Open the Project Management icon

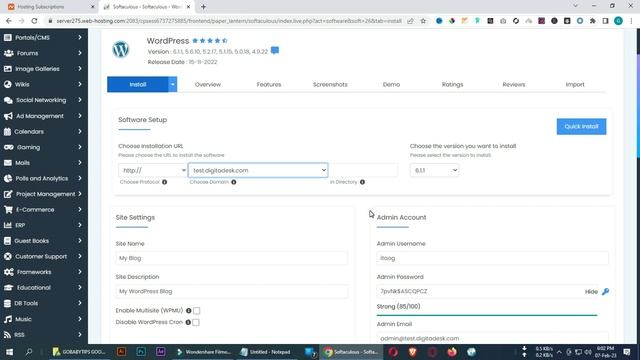(8, 194)
